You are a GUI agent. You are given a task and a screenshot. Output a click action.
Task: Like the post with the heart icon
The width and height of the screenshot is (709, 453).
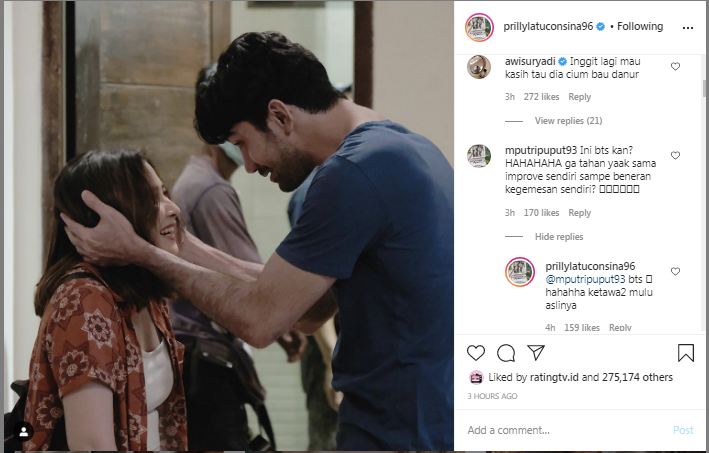tap(476, 353)
